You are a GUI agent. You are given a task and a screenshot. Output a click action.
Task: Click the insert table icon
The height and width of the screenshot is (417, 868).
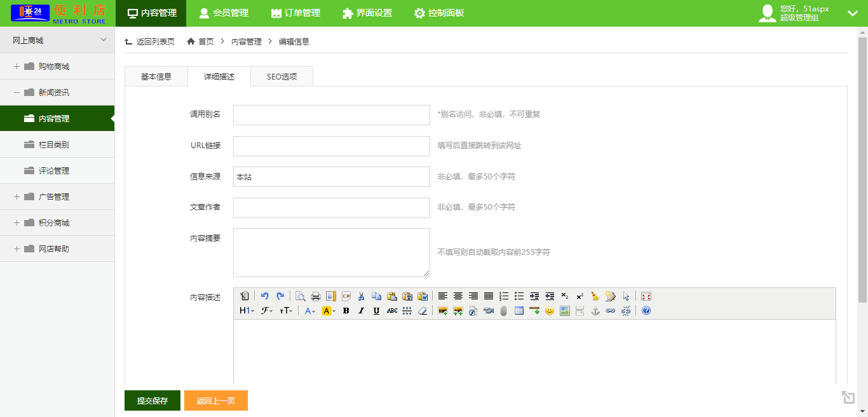tap(519, 311)
